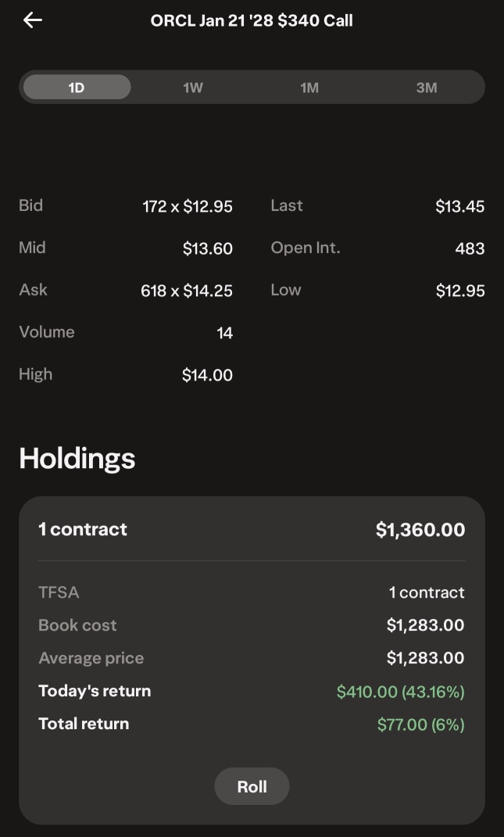Go back using the arrow icon
The width and height of the screenshot is (504, 837).
pyautogui.click(x=33, y=20)
